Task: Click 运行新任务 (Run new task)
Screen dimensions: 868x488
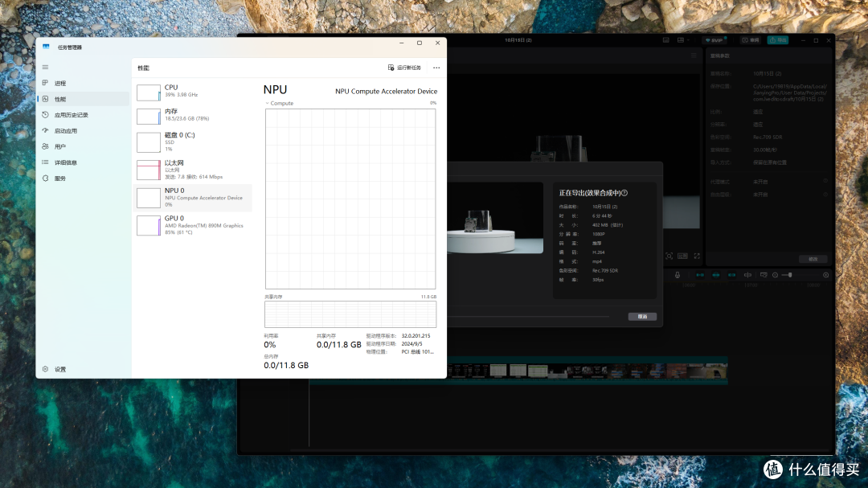Action: (404, 68)
